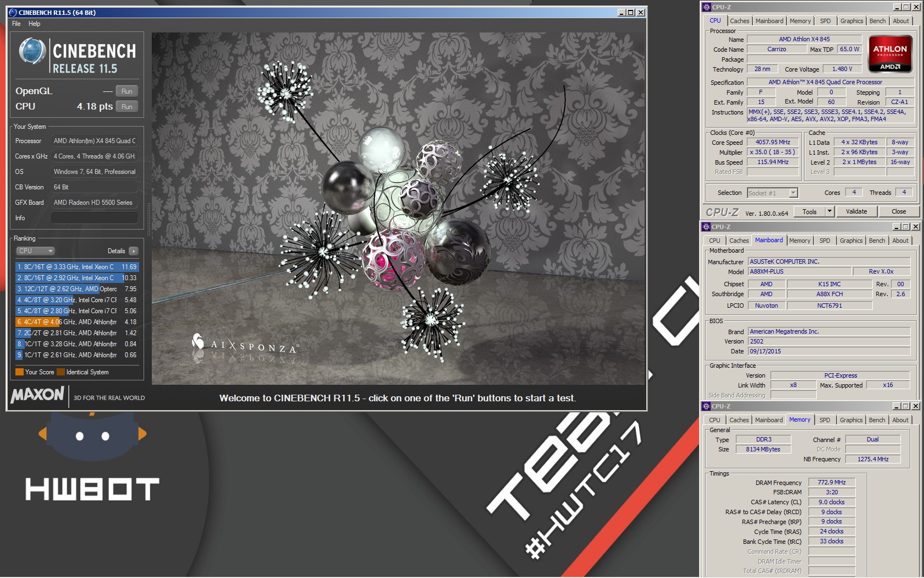Open the Help menu in Cinebench

[34, 24]
